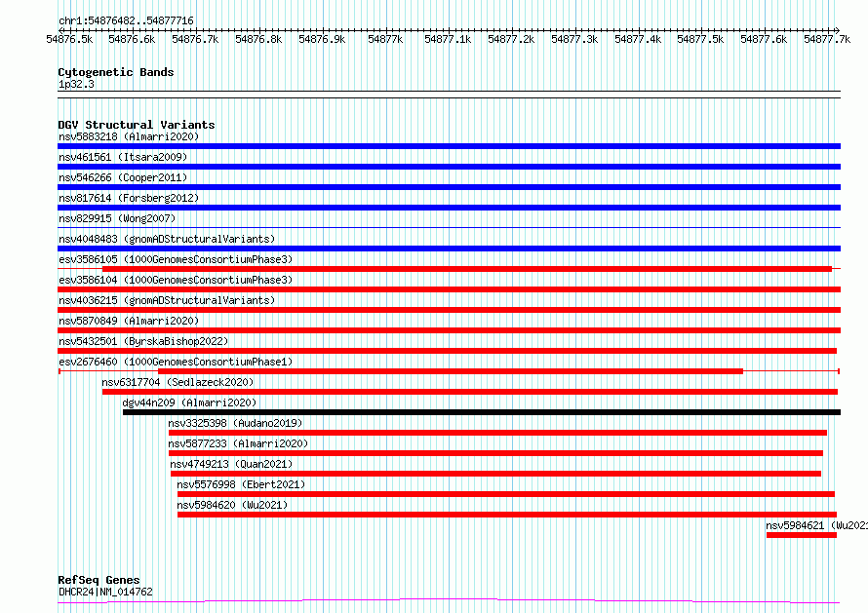
Task: Select the blue bar under nsv5883218
Action: (x=449, y=146)
